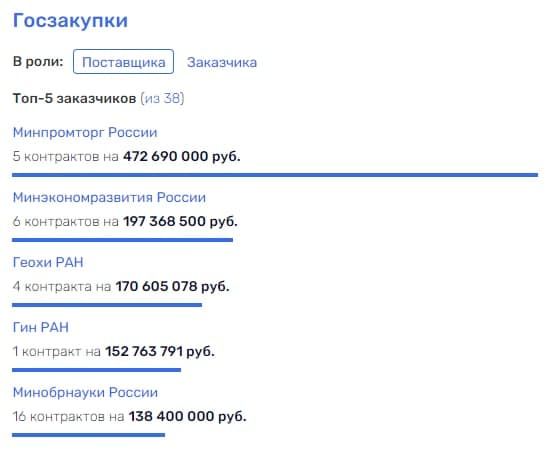The height and width of the screenshot is (450, 548).
Task: Open the Минобрнауки России customer link
Action: click(85, 392)
